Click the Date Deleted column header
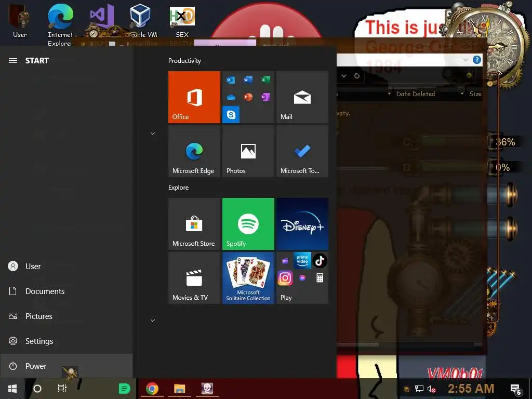The image size is (532, 399). pos(416,94)
